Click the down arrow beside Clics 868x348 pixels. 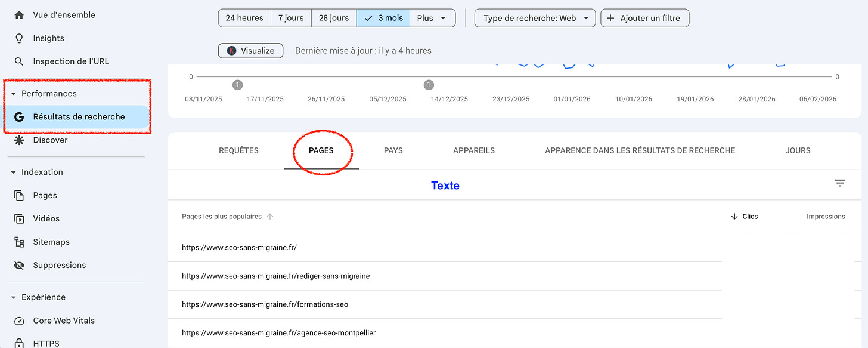(x=734, y=217)
